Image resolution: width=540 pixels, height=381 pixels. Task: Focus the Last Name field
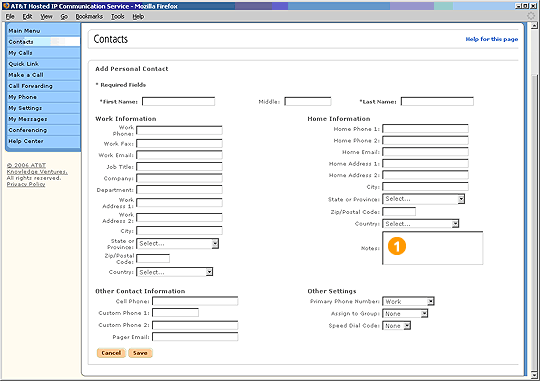point(437,101)
